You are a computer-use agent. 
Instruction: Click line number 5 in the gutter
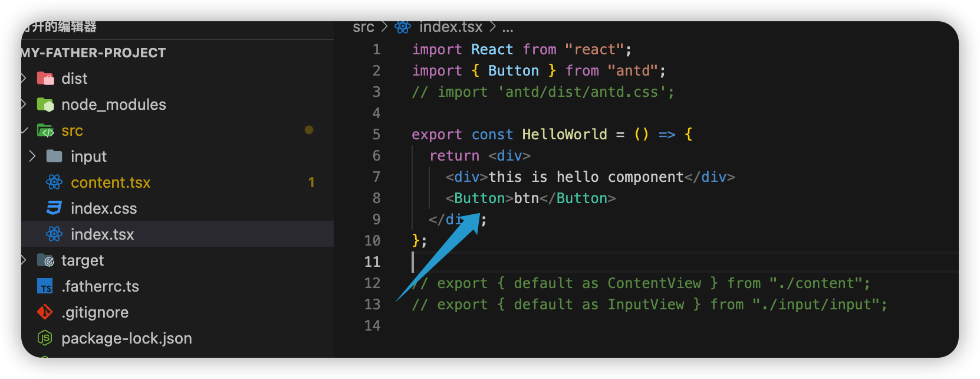point(376,135)
